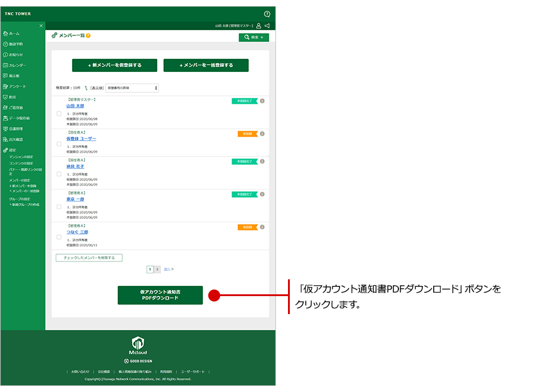This screenshot has height=392, width=540.
Task: Close the sidebar with the X icon
Action: (x=41, y=26)
